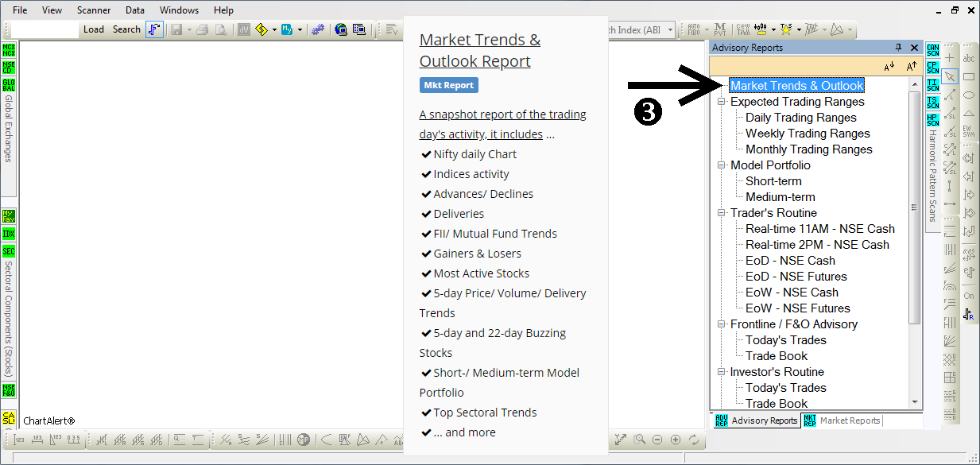980x465 pixels.
Task: Open the NSE F&O icon
Action: point(9,390)
